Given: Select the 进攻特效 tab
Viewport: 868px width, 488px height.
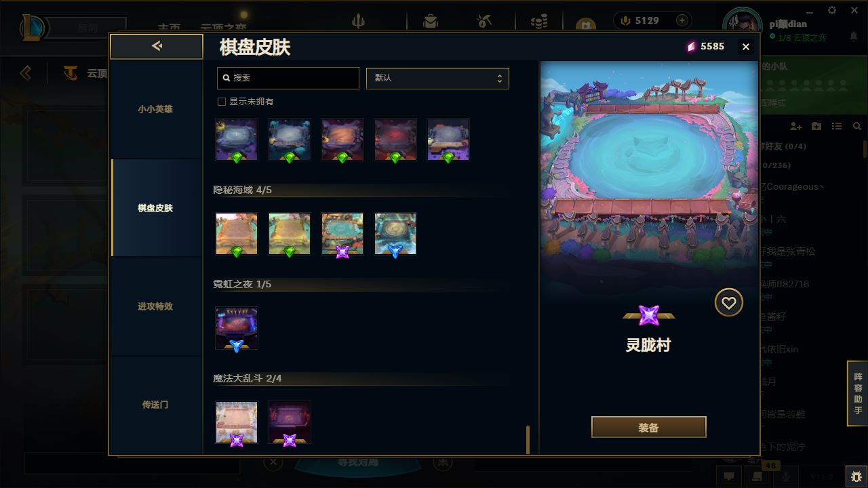Looking at the screenshot, I should point(155,306).
